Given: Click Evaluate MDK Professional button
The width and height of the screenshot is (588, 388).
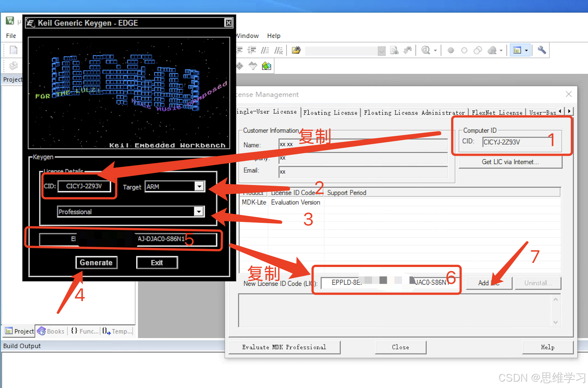Looking at the screenshot, I should coord(284,347).
